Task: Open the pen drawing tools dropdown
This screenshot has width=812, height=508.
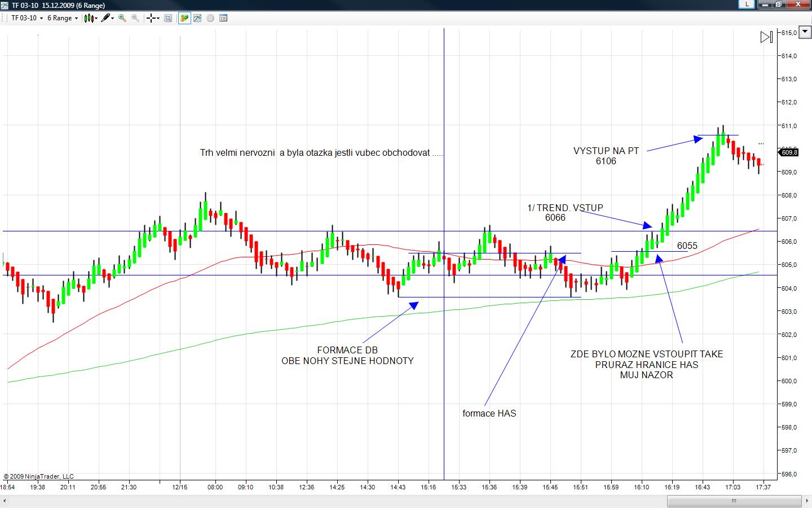Action: coord(108,18)
